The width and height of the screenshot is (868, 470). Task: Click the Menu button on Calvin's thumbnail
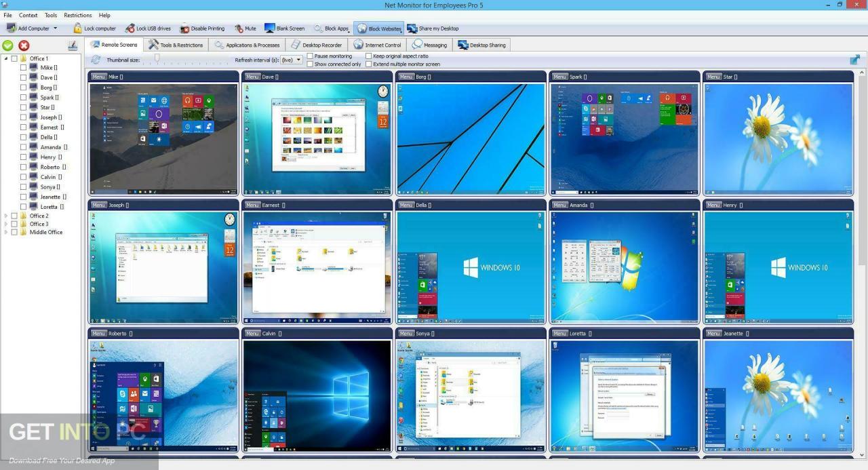tap(252, 333)
